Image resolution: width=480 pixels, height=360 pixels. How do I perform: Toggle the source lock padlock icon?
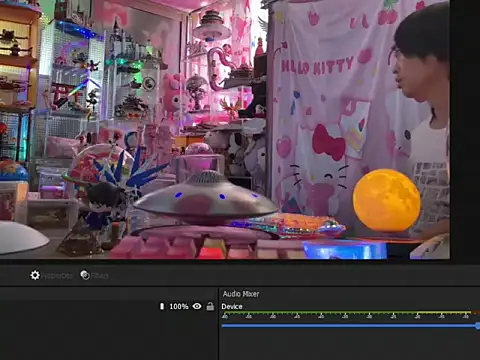pyautogui.click(x=210, y=306)
